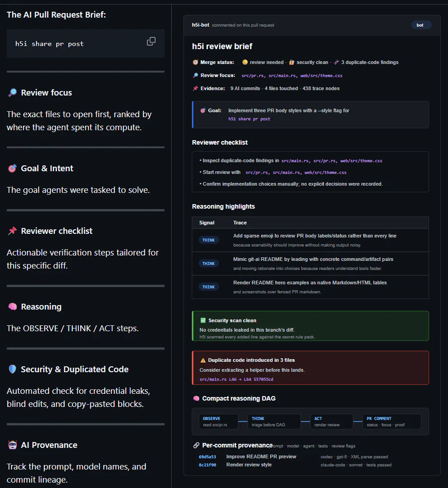448x488 pixels.
Task: Click the warning triangle in duplicate code alert
Action: click(203, 360)
